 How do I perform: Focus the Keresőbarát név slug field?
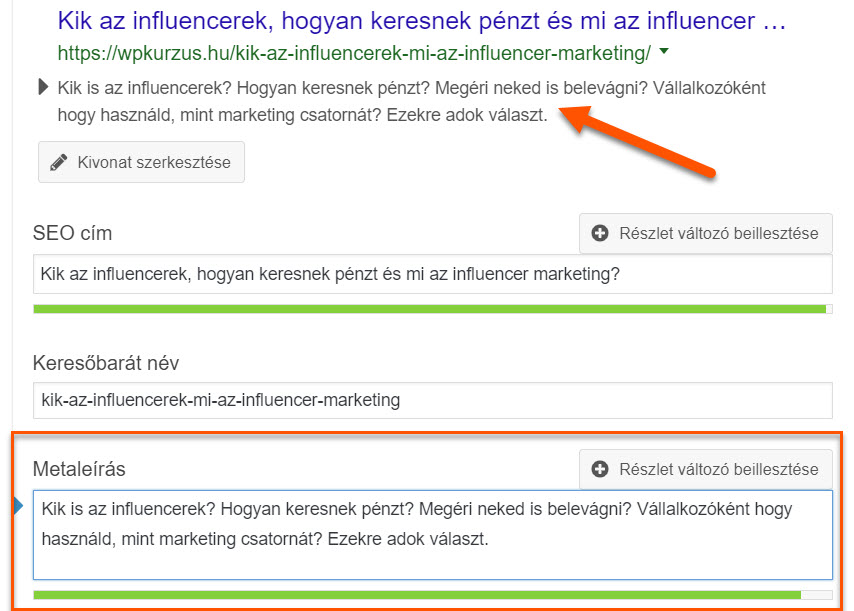432,401
